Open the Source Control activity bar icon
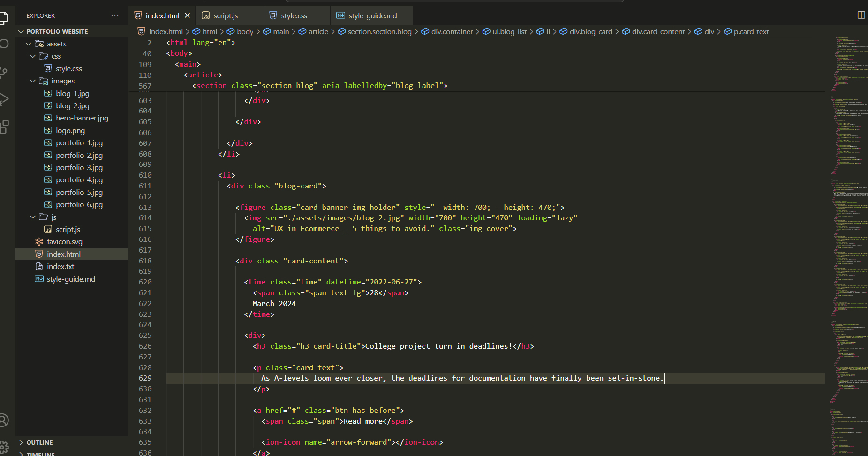This screenshot has height=456, width=868. [3, 72]
